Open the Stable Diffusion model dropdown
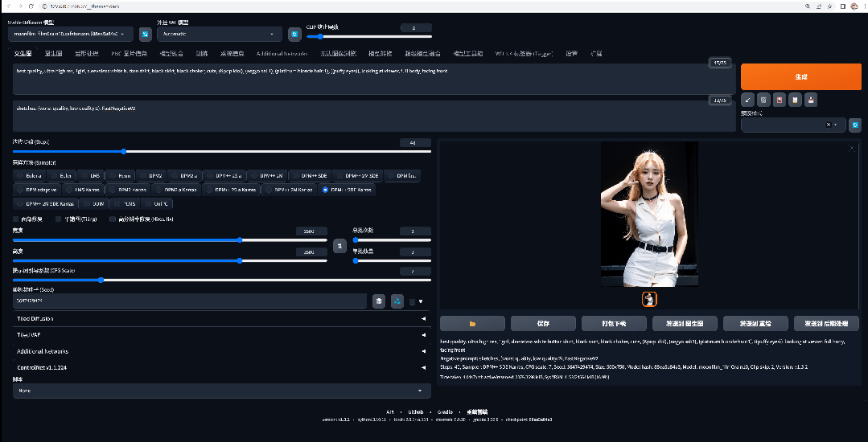The image size is (868, 442). (71, 35)
